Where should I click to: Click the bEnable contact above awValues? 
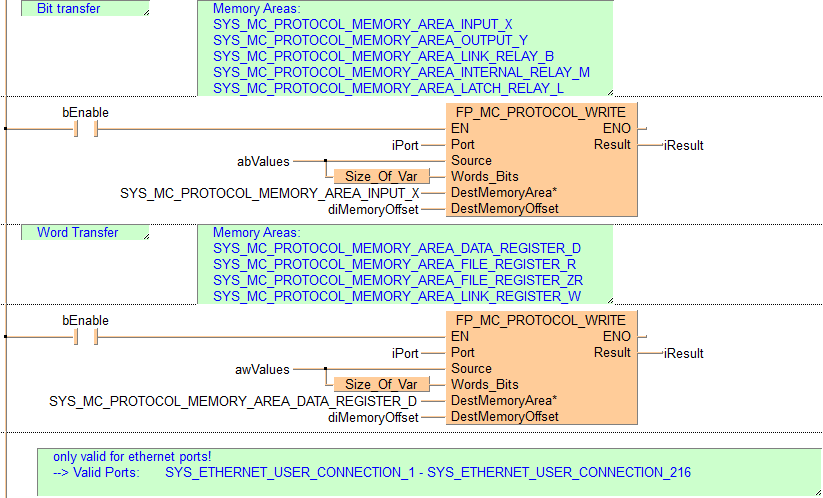coord(85,337)
